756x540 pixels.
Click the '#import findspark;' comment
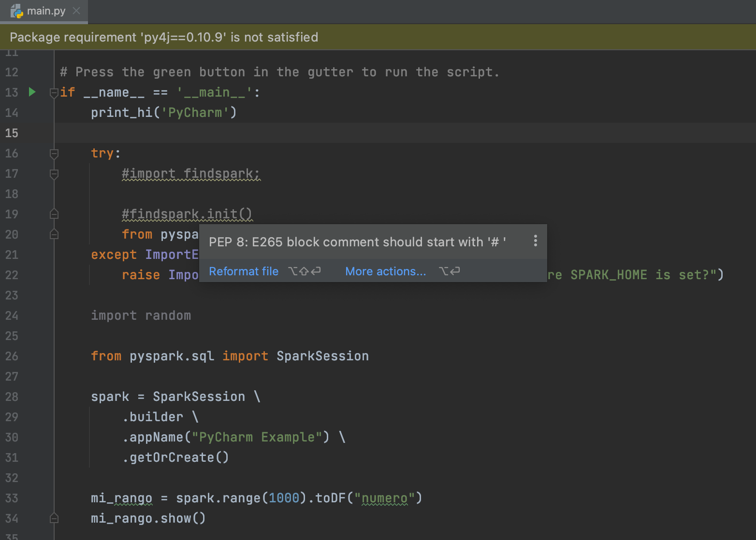[x=191, y=173]
